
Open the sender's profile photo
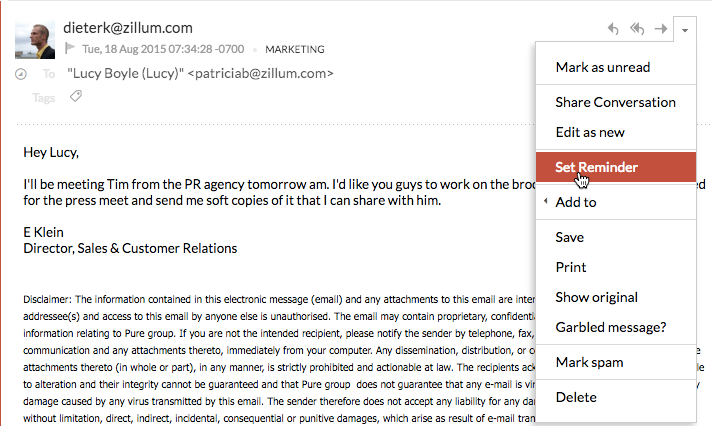click(35, 39)
